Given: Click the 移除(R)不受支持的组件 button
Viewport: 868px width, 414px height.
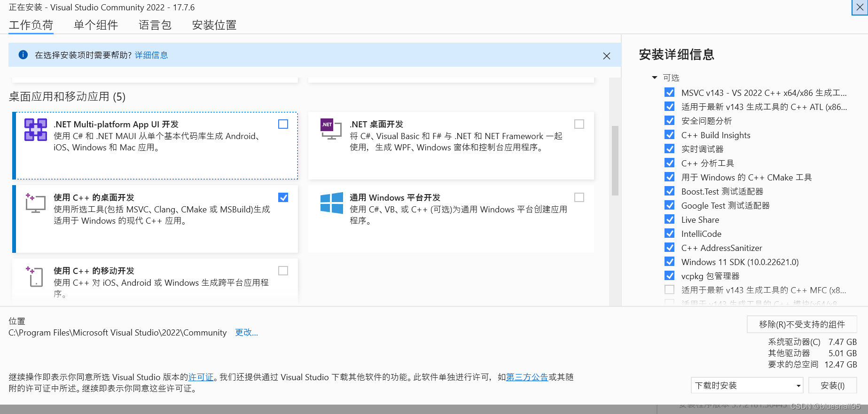Looking at the screenshot, I should 802,324.
